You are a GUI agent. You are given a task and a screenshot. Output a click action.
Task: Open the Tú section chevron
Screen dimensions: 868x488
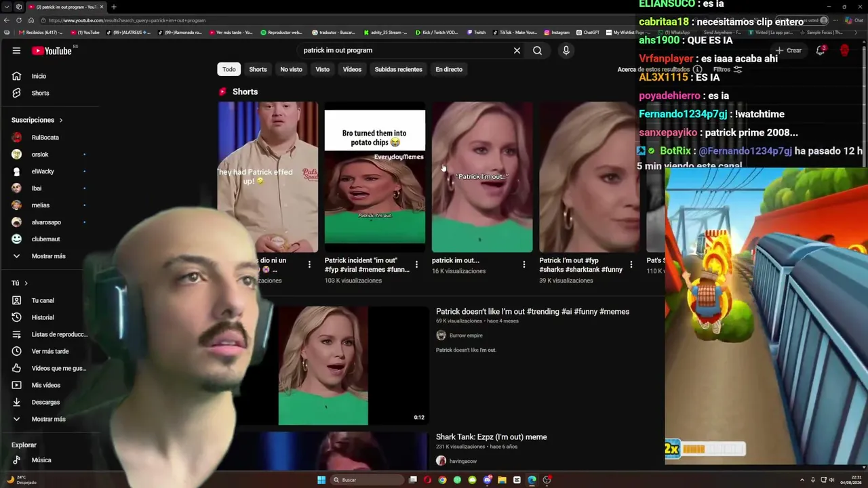[x=26, y=283]
